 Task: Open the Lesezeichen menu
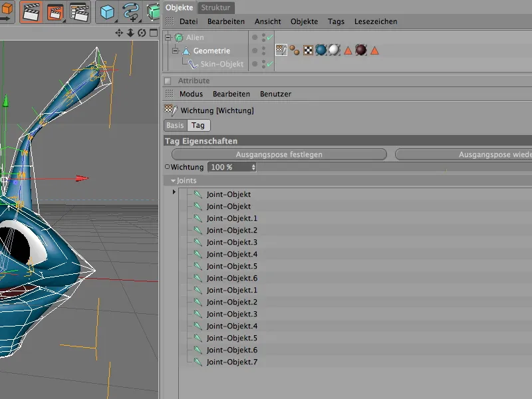pyautogui.click(x=376, y=21)
